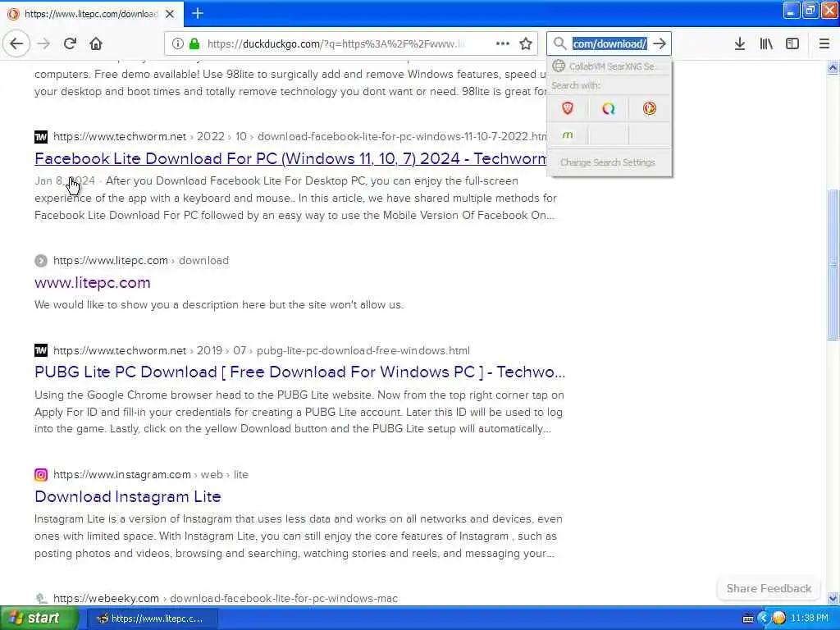Click the Techworm favicon beside the Facebook Lite result
Image resolution: width=840 pixels, height=630 pixels.
[x=41, y=137]
